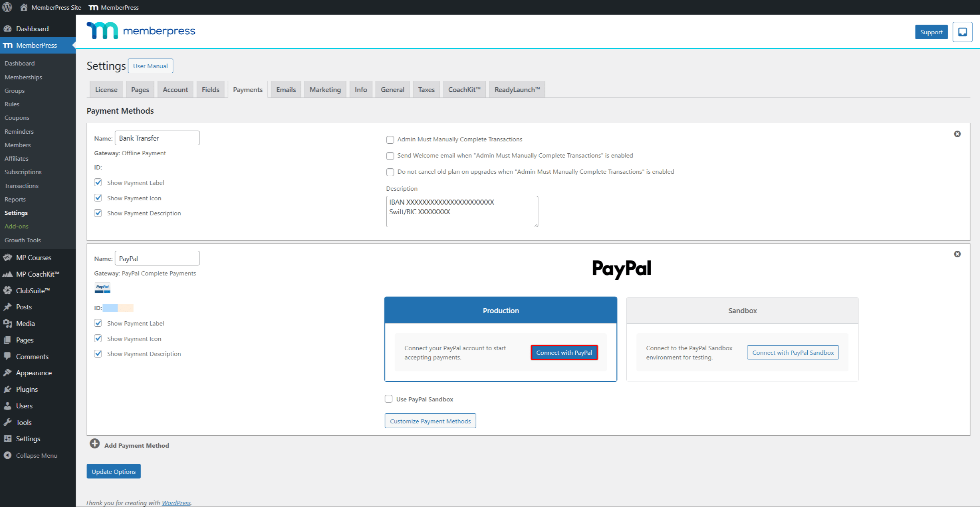Viewport: 980px width, 507px height.
Task: Click the notifications icon beside Support
Action: (x=962, y=32)
